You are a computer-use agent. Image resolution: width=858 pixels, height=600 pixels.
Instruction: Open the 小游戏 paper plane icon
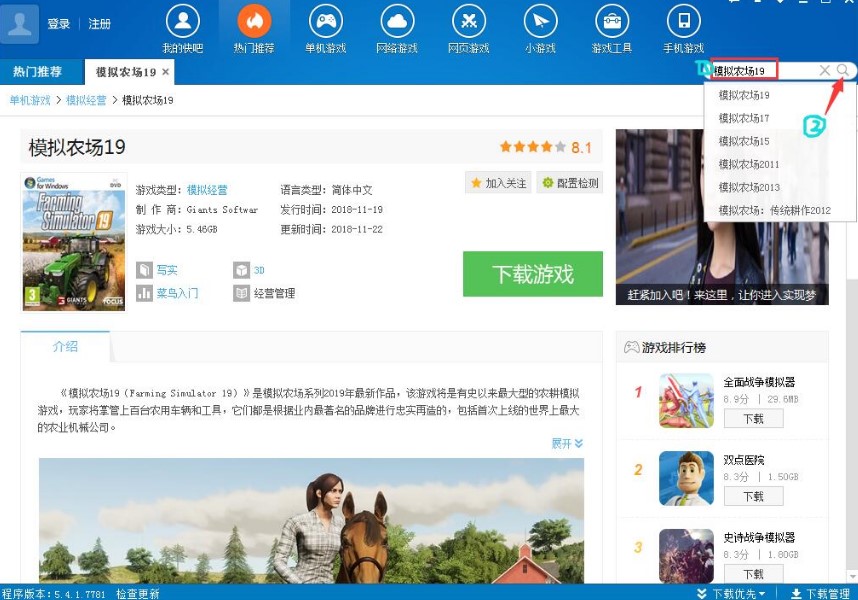coord(540,22)
